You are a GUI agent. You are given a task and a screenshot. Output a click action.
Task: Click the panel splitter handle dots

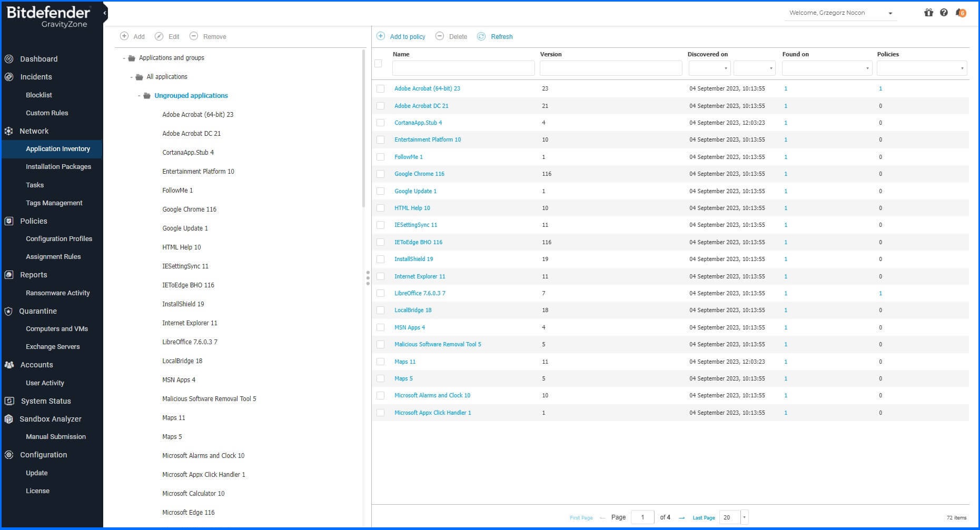[368, 278]
